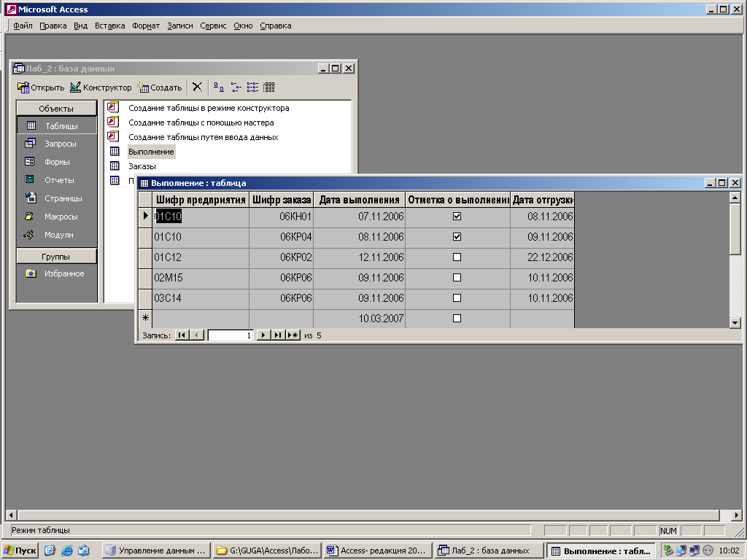The image size is (747, 560).
Task: Click the Конструктор toolbar button
Action: tap(101, 87)
